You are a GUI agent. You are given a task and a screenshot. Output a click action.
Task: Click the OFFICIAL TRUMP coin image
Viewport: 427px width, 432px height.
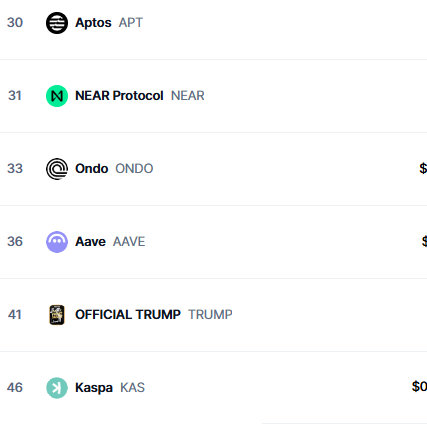pos(57,315)
